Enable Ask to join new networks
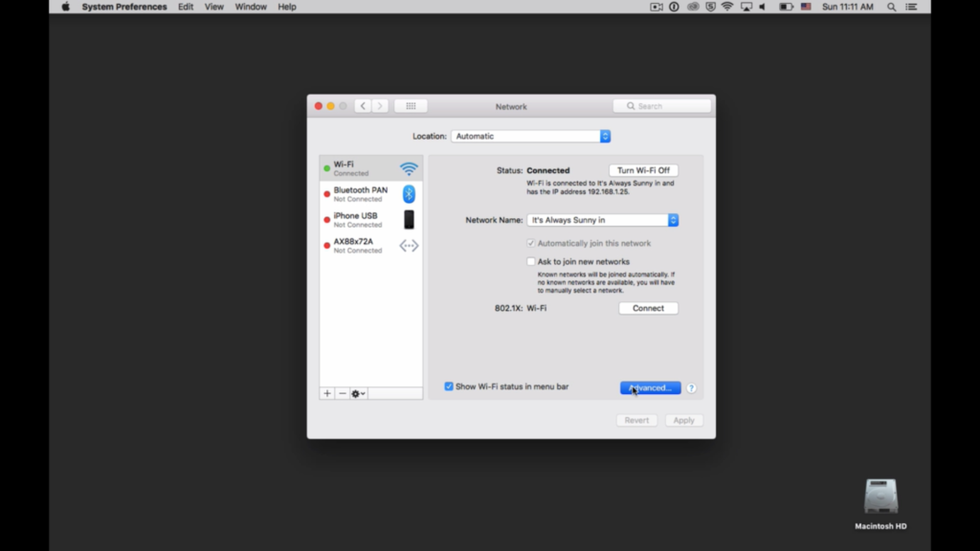 pos(530,262)
